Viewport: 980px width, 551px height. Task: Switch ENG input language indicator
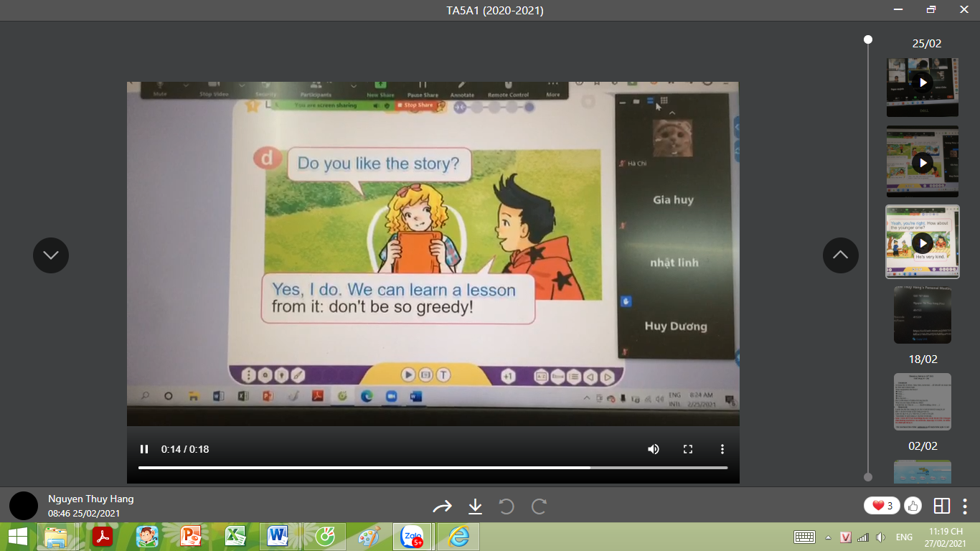(905, 537)
